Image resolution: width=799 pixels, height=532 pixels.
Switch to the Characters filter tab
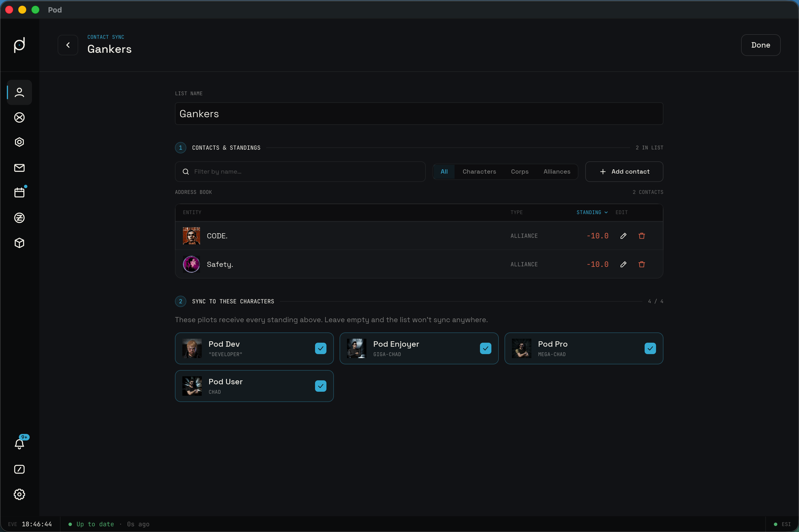click(x=479, y=172)
